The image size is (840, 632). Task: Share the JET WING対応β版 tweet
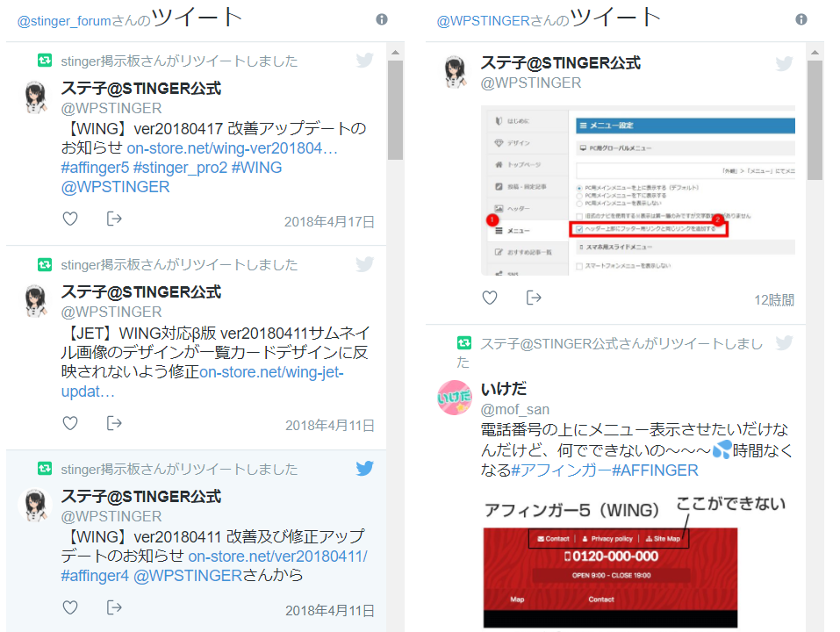point(115,422)
